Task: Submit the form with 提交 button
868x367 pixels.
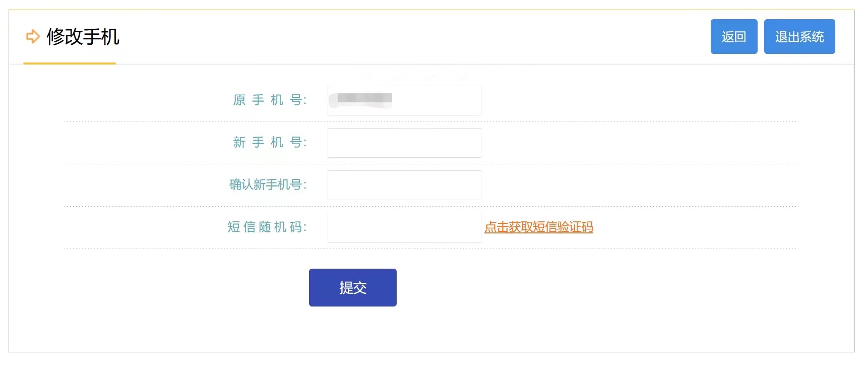Action: (352, 287)
